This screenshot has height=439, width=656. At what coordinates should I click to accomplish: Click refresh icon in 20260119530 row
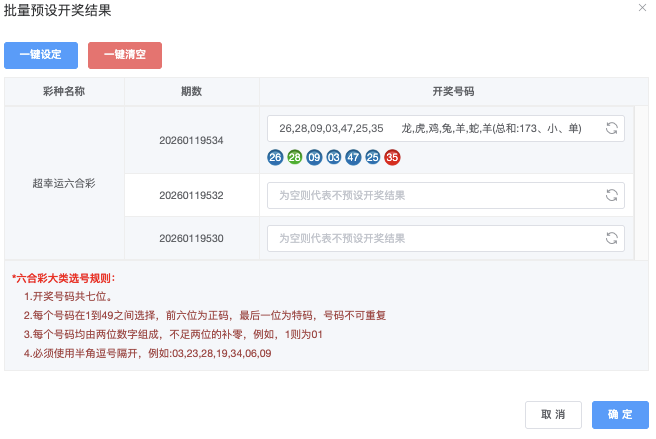[611, 239]
